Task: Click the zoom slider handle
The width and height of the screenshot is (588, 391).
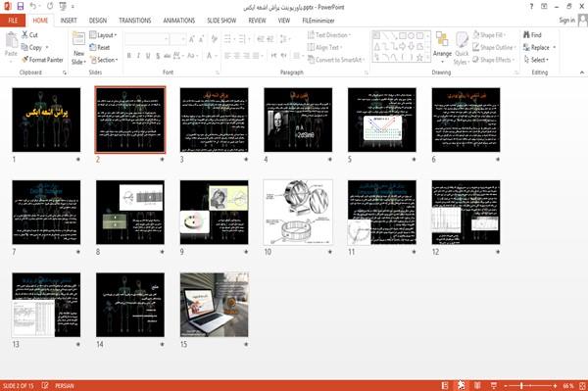Action: pyautogui.click(x=521, y=386)
